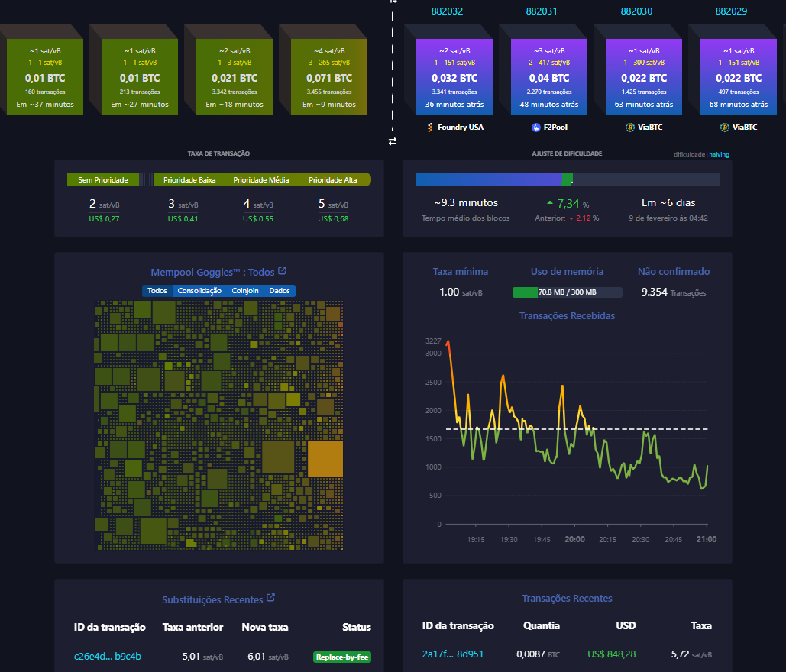Screen dimensions: 786x672
Task: Click the memory usage progress bar
Action: click(x=568, y=292)
